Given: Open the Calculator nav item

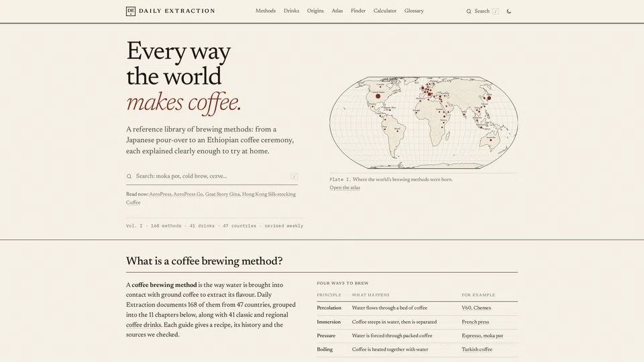Looking at the screenshot, I should [x=385, y=11].
